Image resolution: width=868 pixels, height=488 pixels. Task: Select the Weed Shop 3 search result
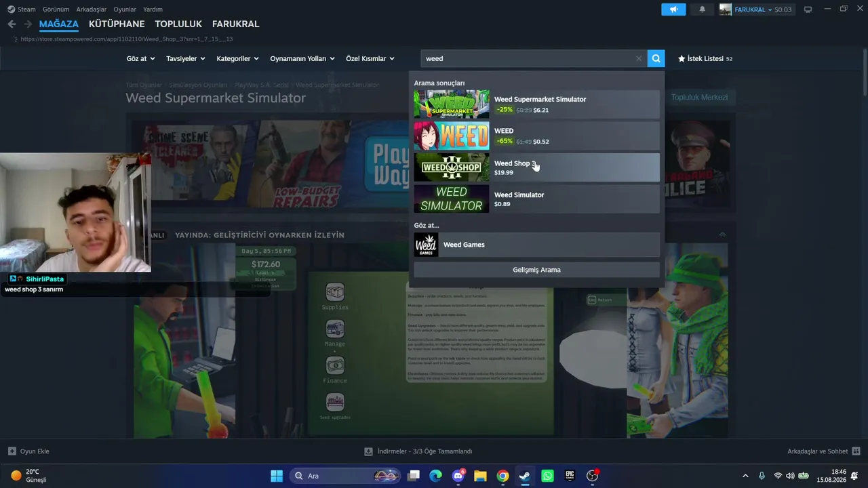pyautogui.click(x=536, y=167)
